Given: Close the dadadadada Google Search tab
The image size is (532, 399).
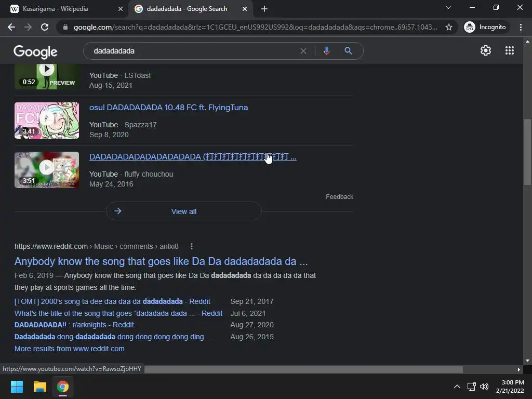Looking at the screenshot, I should click(245, 9).
